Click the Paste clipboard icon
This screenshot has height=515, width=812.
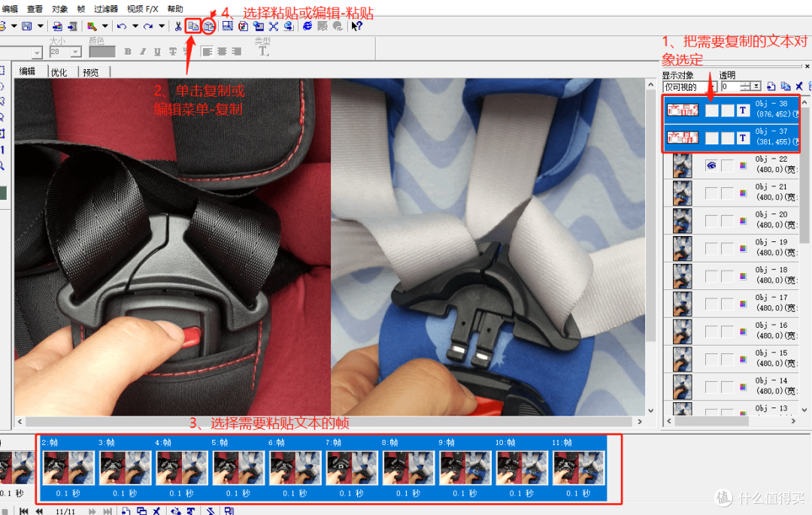pyautogui.click(x=209, y=26)
